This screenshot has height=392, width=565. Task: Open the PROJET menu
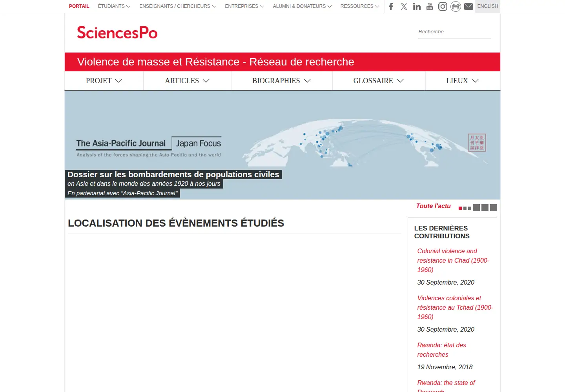click(x=104, y=81)
